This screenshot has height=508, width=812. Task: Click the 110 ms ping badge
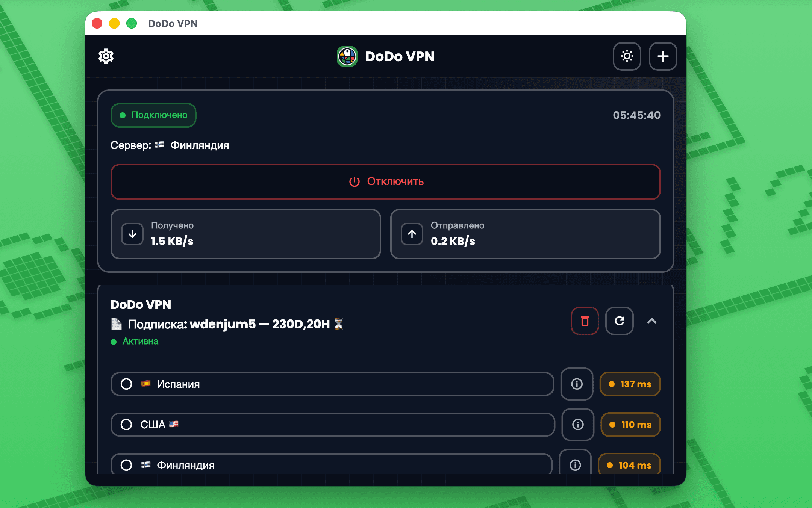[x=630, y=425]
